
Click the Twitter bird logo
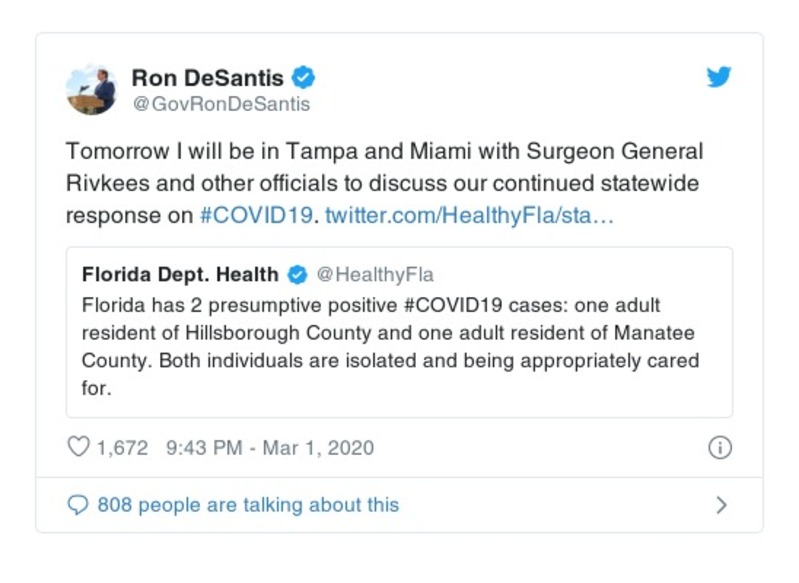pyautogui.click(x=718, y=78)
